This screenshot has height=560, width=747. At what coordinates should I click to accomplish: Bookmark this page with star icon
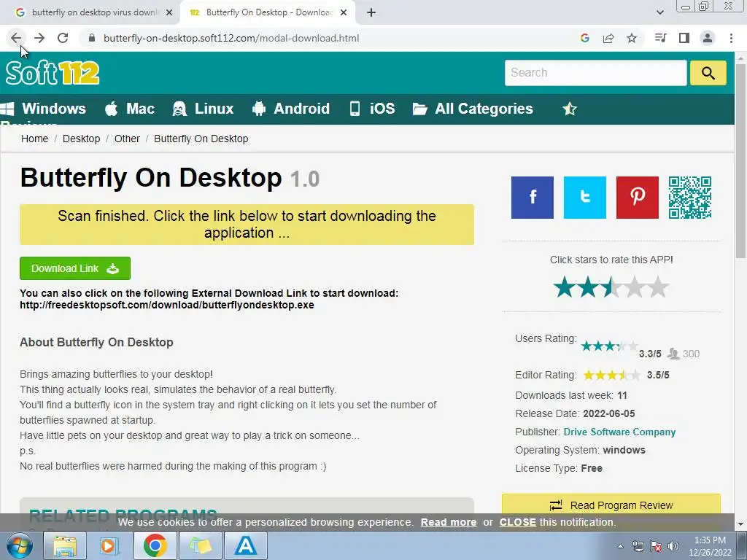(x=632, y=38)
